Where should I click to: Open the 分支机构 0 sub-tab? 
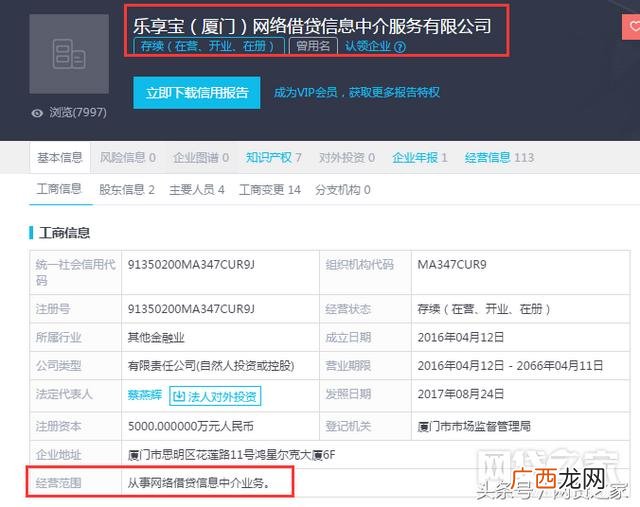pyautogui.click(x=343, y=189)
